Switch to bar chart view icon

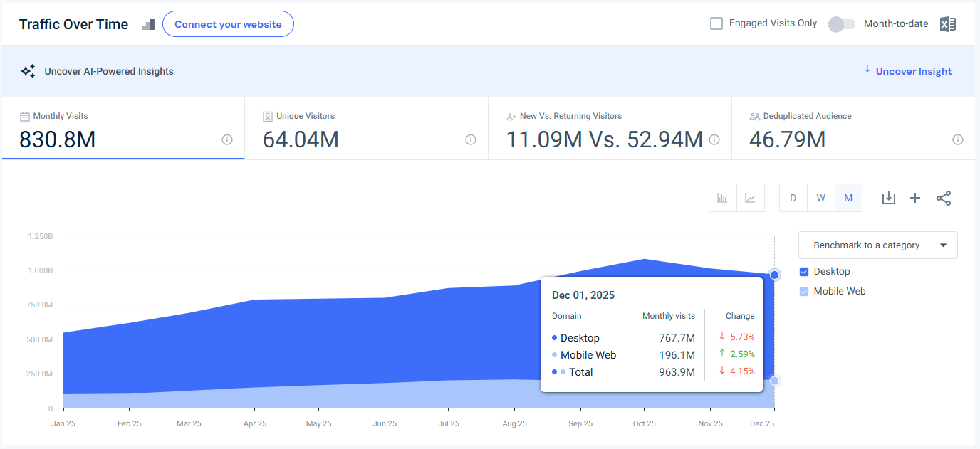[x=722, y=198]
